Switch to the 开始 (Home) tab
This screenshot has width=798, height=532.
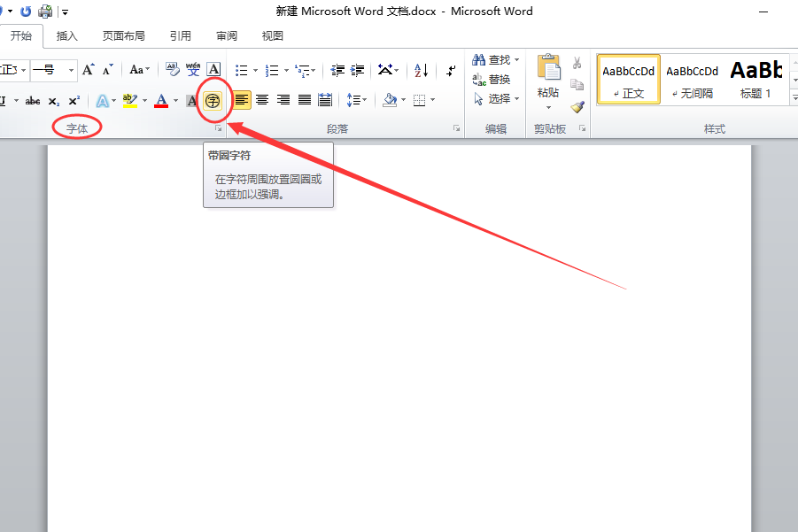coord(21,36)
